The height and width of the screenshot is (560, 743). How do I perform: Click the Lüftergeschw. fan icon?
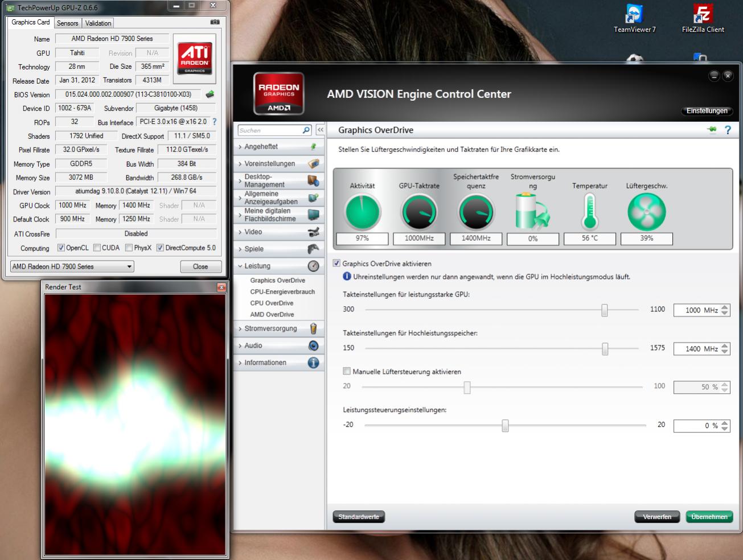(646, 212)
